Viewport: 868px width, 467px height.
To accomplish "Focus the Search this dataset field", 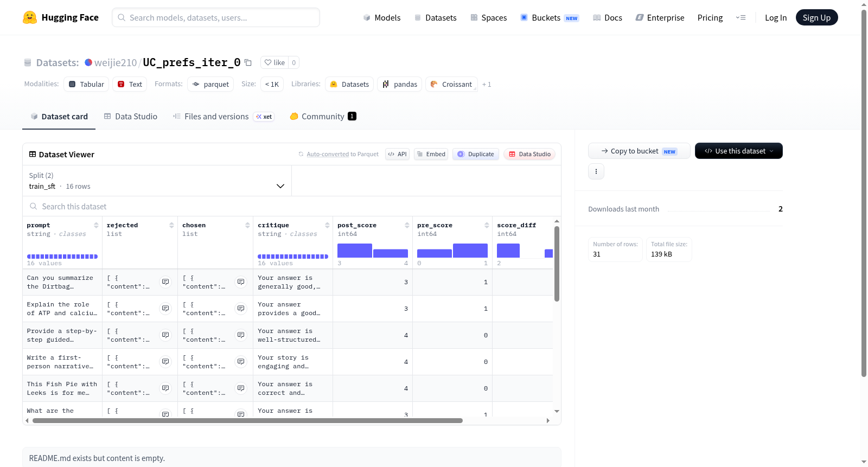I will [x=292, y=207].
